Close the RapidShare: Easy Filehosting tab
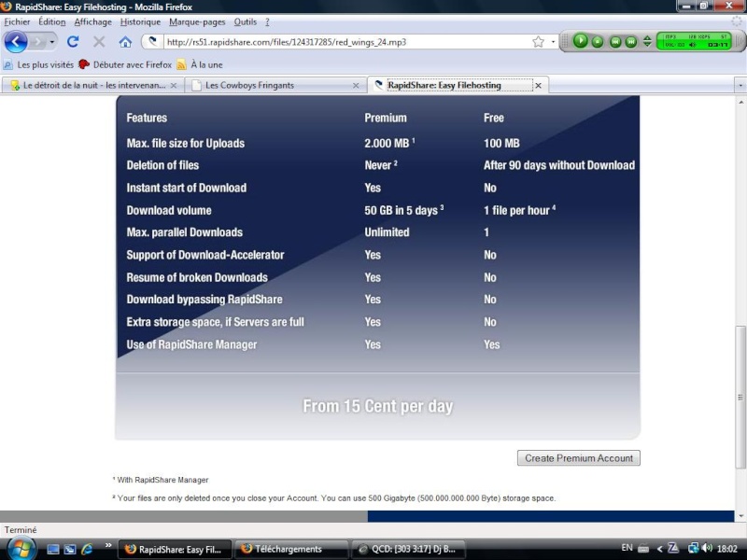 539,86
